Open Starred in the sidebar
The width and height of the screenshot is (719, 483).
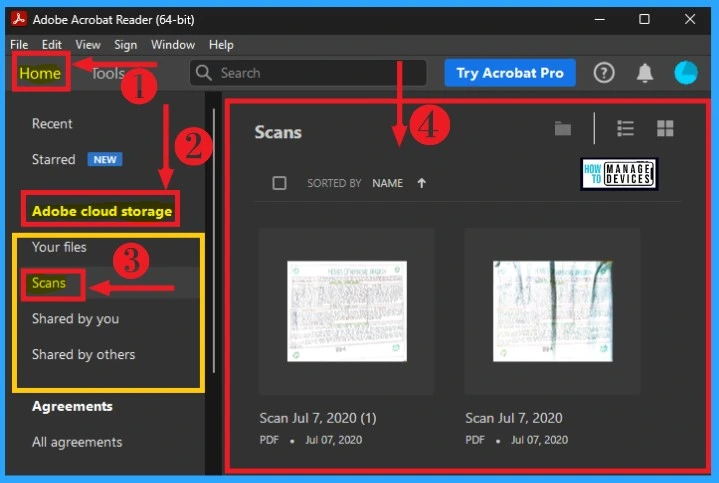pos(53,159)
